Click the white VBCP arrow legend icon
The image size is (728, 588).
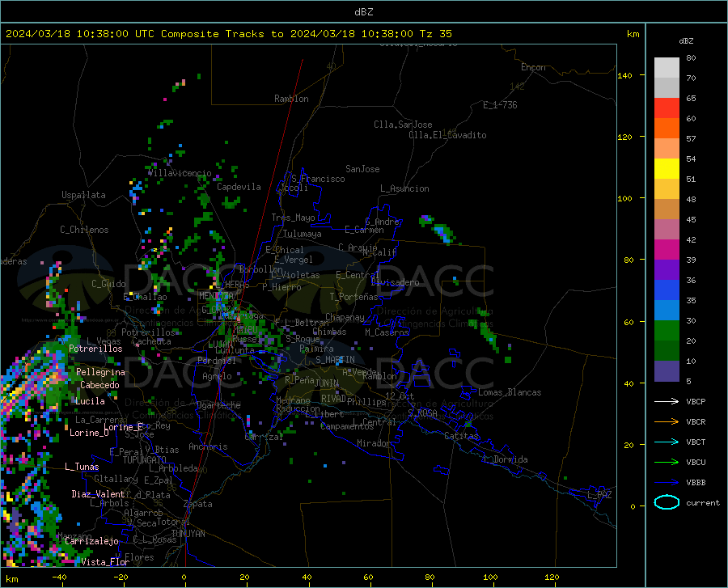click(x=667, y=401)
